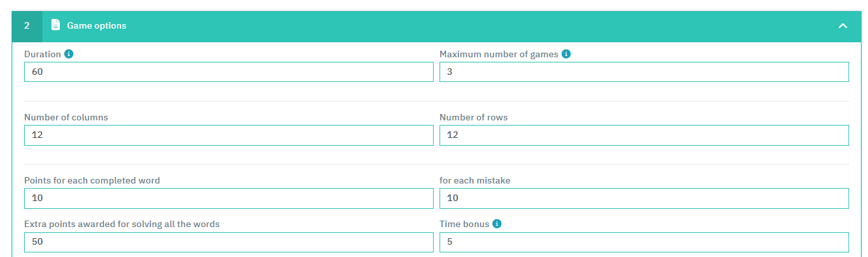Click the Number of columns label
This screenshot has height=257, width=868.
click(x=66, y=118)
